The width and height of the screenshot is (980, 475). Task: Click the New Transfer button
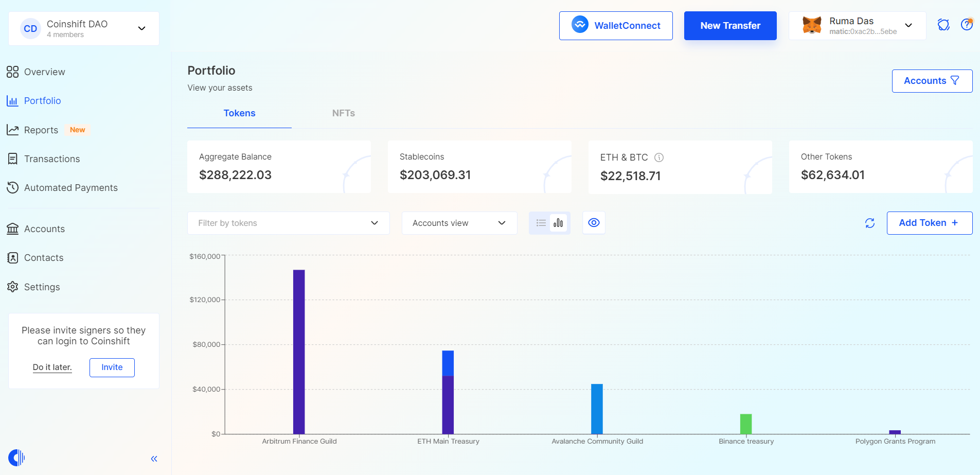point(730,26)
